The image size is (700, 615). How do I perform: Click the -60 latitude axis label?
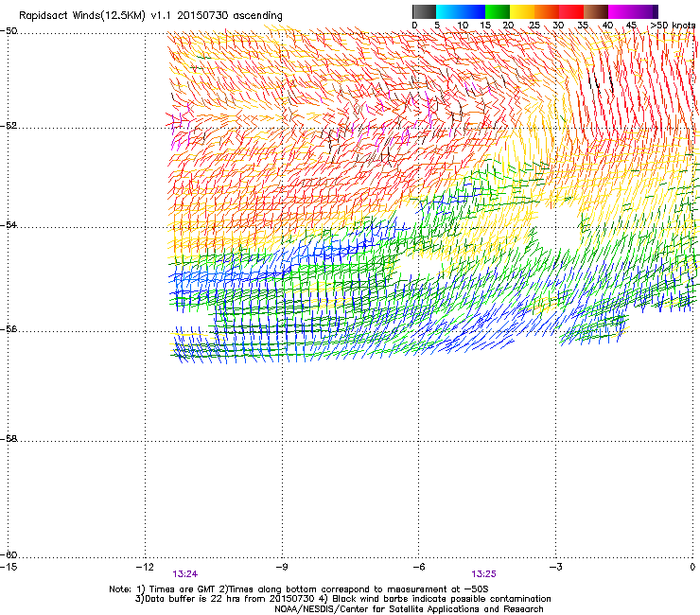click(x=9, y=554)
